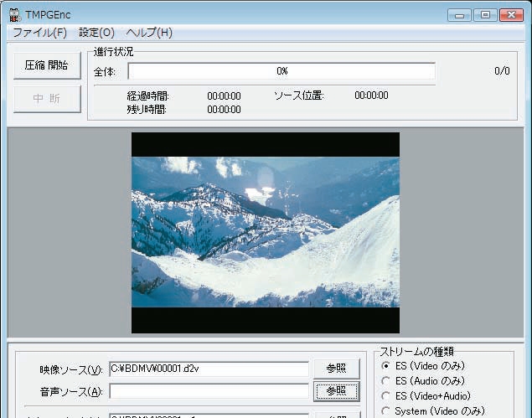Browse video source with first 参照 button
This screenshot has width=532, height=418.
click(336, 369)
